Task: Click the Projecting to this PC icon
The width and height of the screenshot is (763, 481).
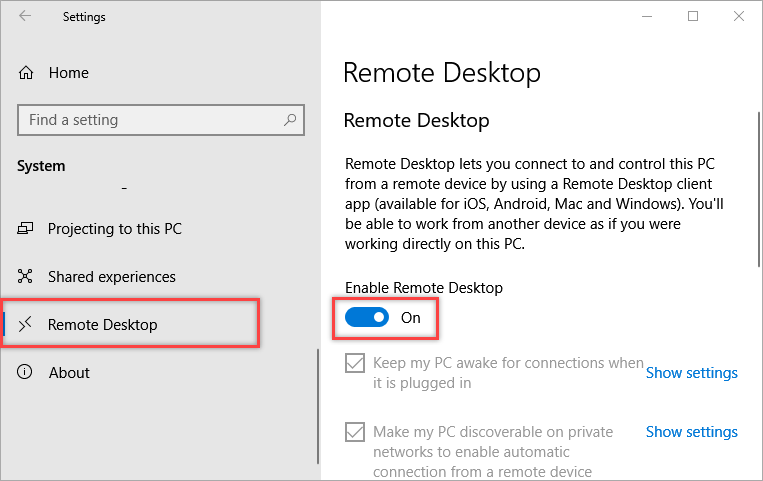Action: click(27, 229)
